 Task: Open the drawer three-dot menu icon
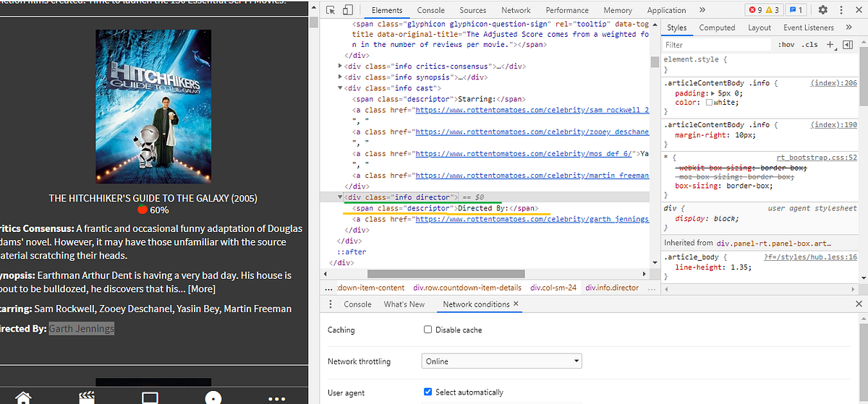coord(331,304)
